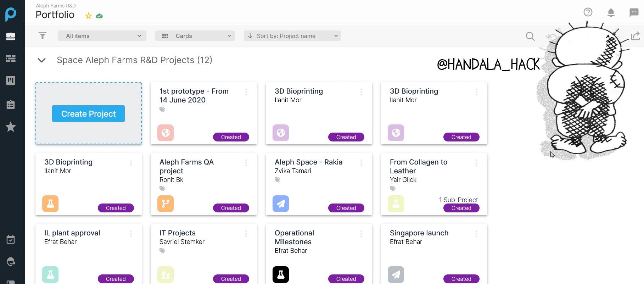Image resolution: width=644 pixels, height=284 pixels.
Task: Click the orange flask icon on 3D Bioprinting
Action: pyautogui.click(x=50, y=204)
